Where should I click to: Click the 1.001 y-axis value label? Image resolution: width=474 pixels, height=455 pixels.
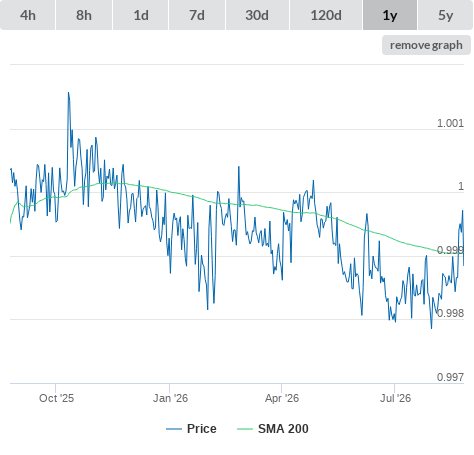point(450,123)
